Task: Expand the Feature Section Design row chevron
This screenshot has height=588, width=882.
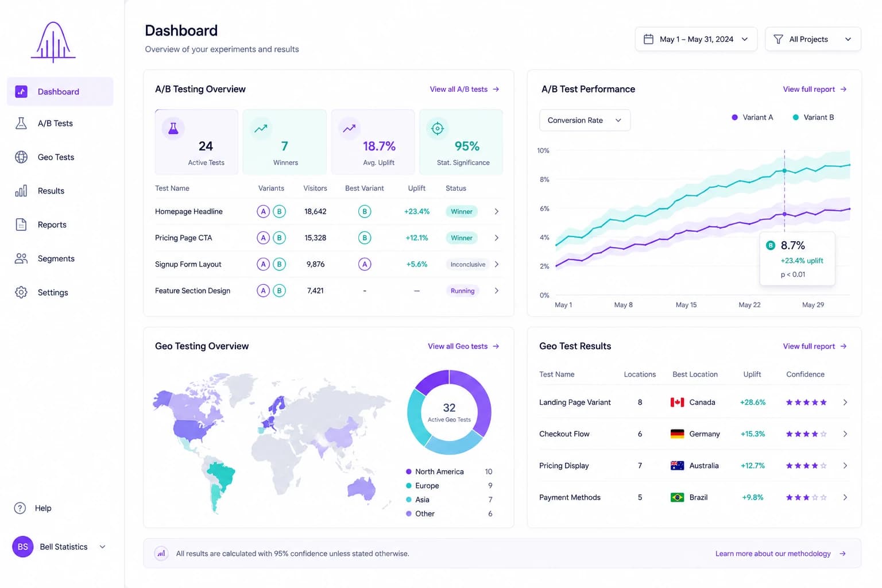Action: coord(497,291)
